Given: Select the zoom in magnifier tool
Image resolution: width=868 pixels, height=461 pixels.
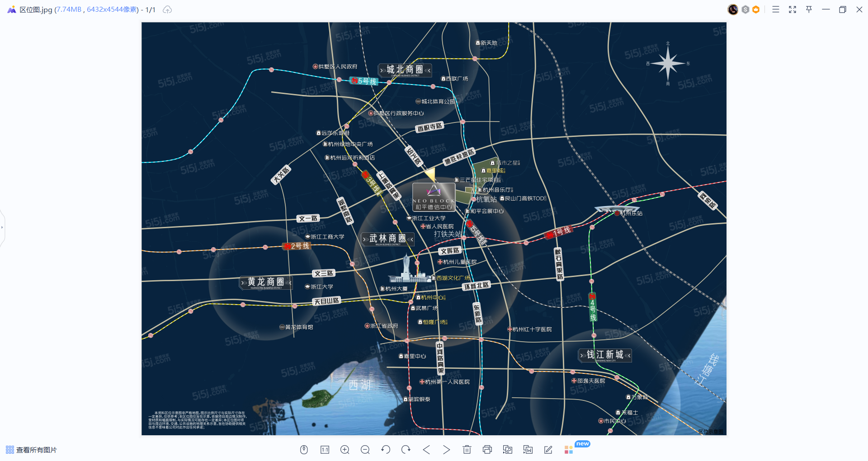Looking at the screenshot, I should [344, 450].
